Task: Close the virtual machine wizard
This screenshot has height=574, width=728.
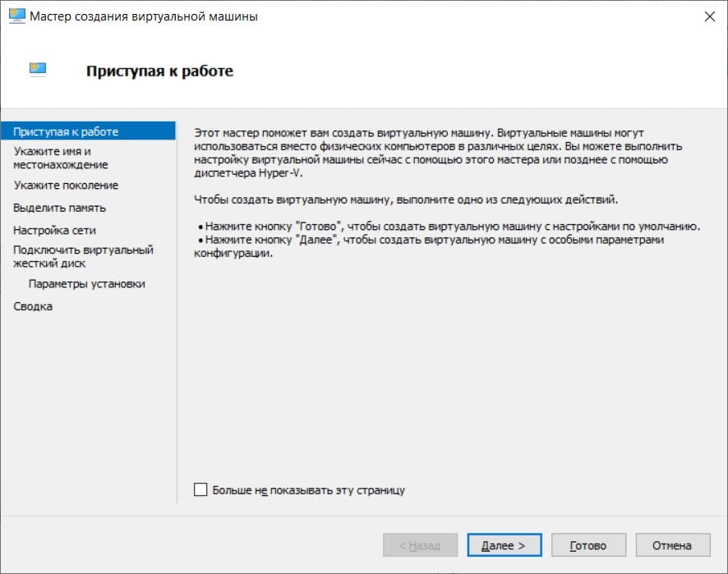Action: [x=709, y=16]
